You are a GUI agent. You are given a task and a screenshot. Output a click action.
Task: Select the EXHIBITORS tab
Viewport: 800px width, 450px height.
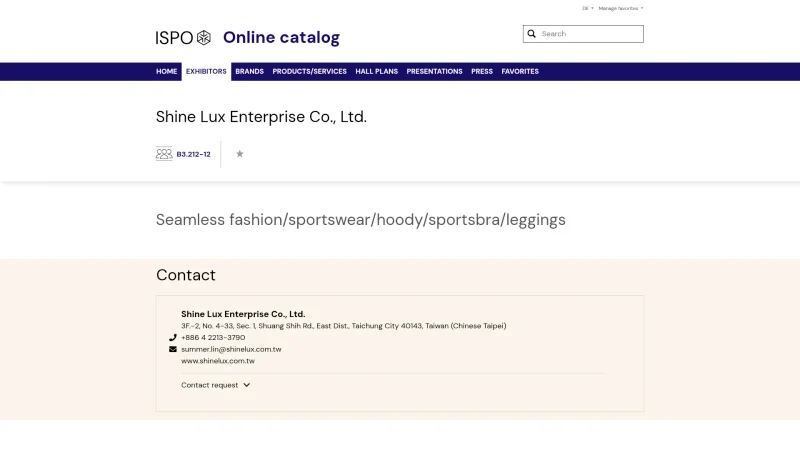tap(206, 71)
